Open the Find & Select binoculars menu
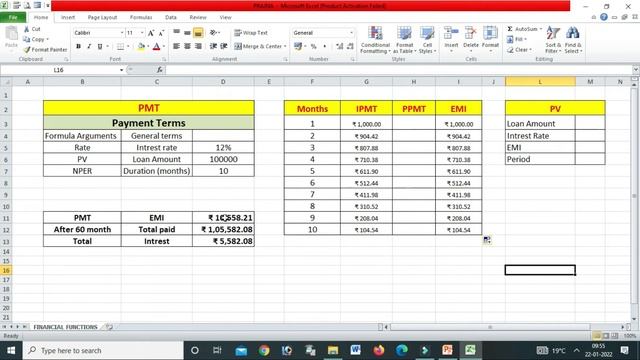 pos(573,40)
